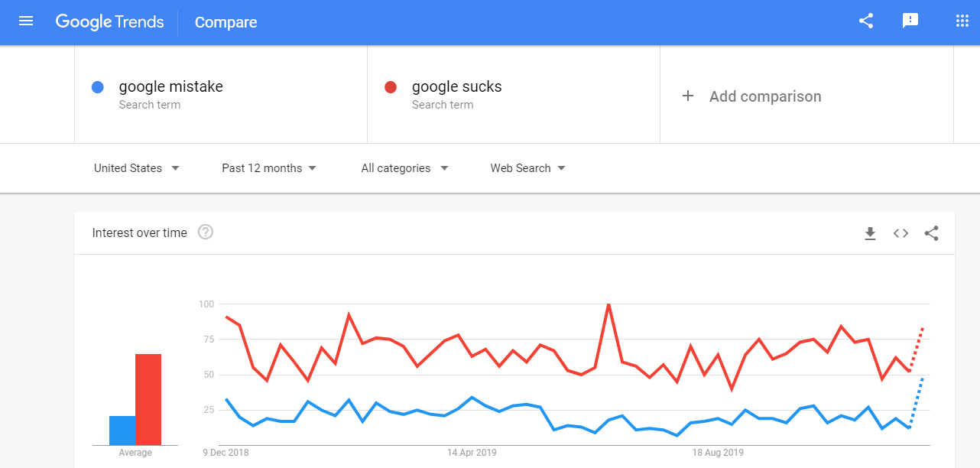The image size is (980, 468).
Task: Click the Google Trends logo
Action: click(x=109, y=22)
